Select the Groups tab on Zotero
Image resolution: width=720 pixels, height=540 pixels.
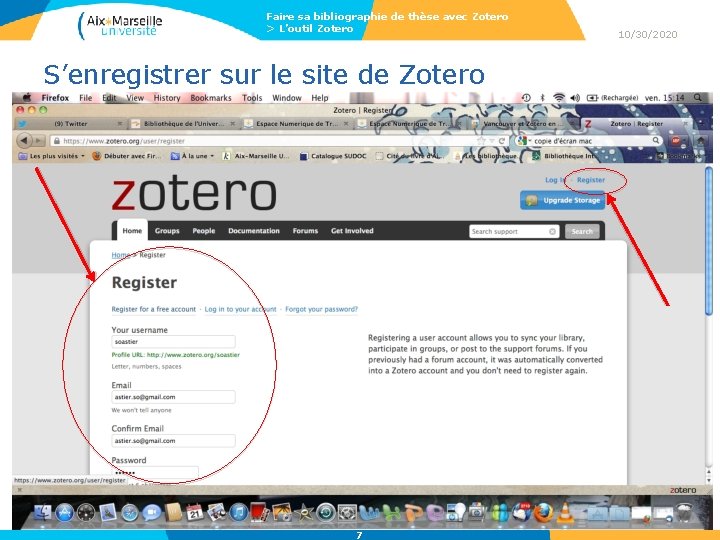(167, 231)
